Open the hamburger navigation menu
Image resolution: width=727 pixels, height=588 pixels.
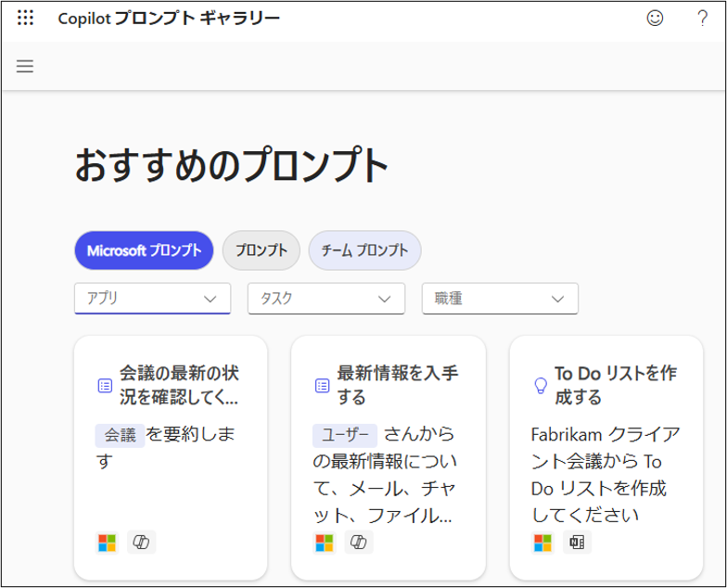point(25,67)
